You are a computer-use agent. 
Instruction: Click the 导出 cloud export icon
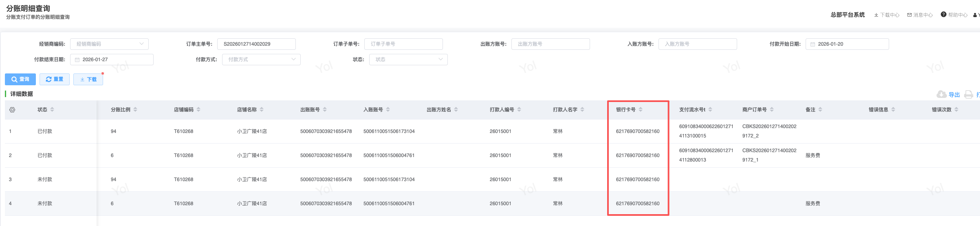[942, 95]
